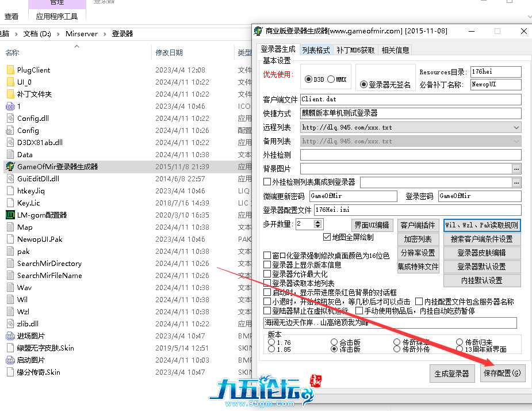Viewport: 532px width, 411px height.
Task: Click the D3DX81ab.dll file icon
Action: click(x=10, y=142)
